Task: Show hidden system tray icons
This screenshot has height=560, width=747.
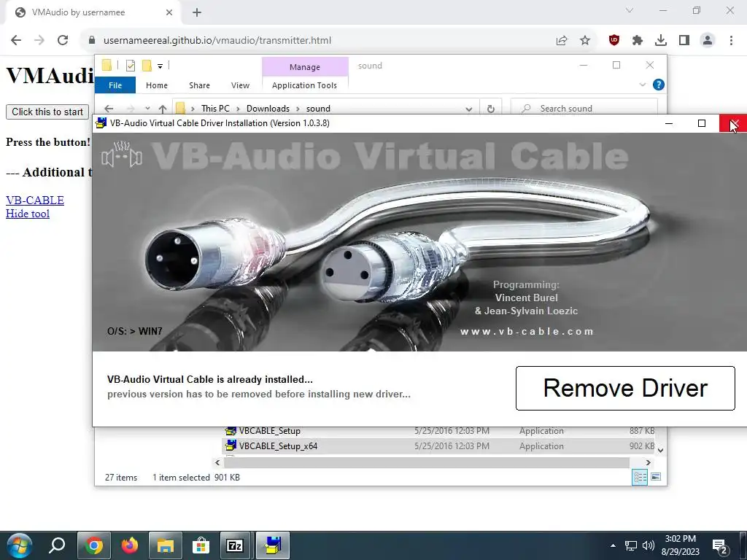Action: point(613,545)
